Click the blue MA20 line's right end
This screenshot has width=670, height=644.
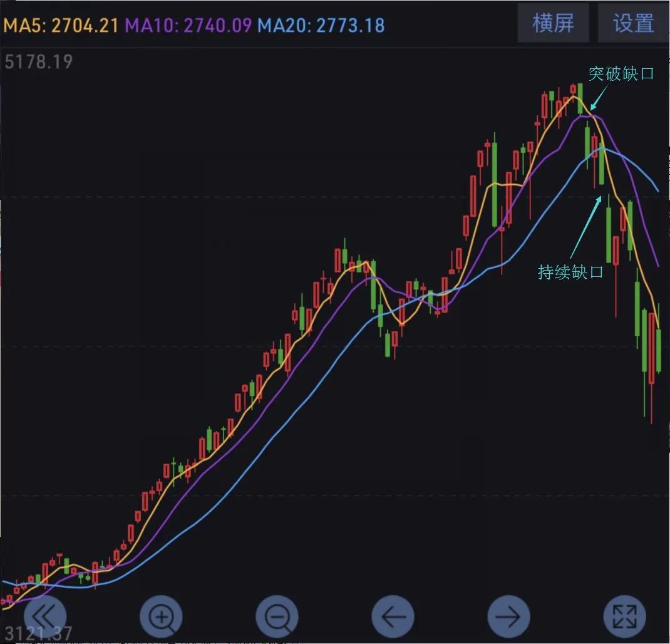656,189
